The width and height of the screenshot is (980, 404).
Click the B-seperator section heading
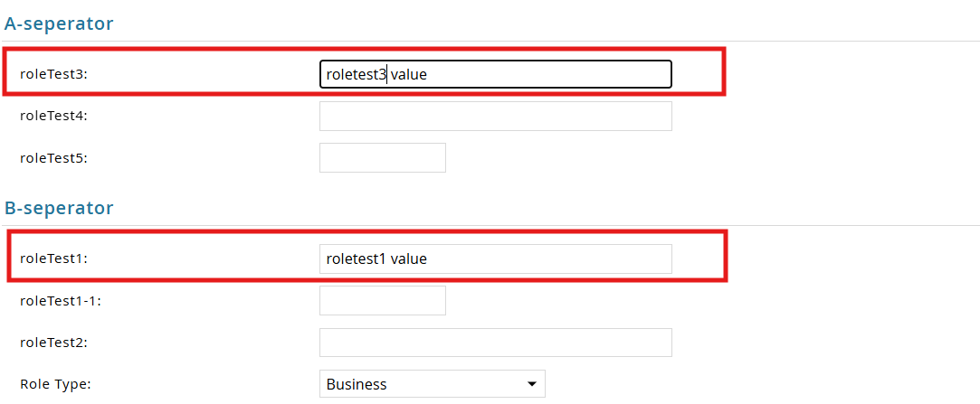coord(59,208)
